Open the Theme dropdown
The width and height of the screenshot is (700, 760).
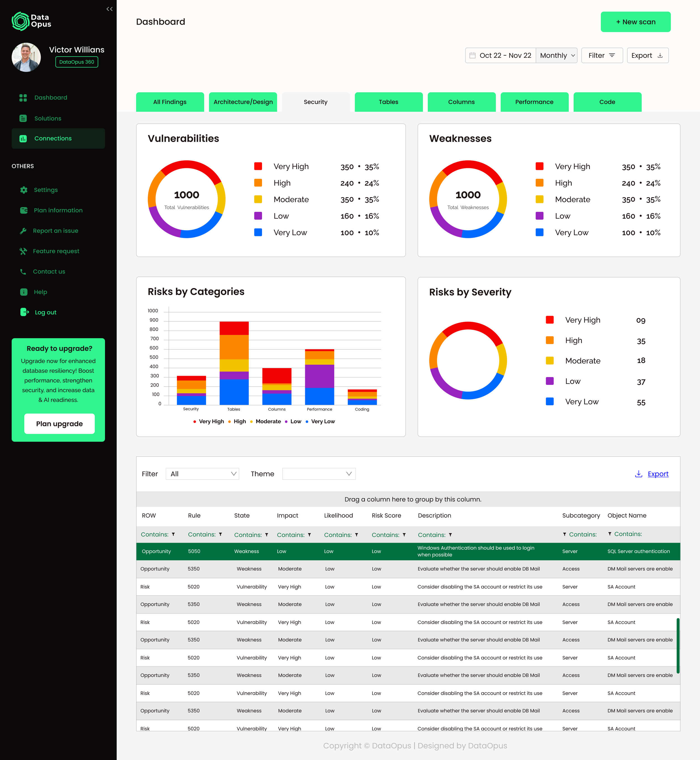(x=319, y=474)
